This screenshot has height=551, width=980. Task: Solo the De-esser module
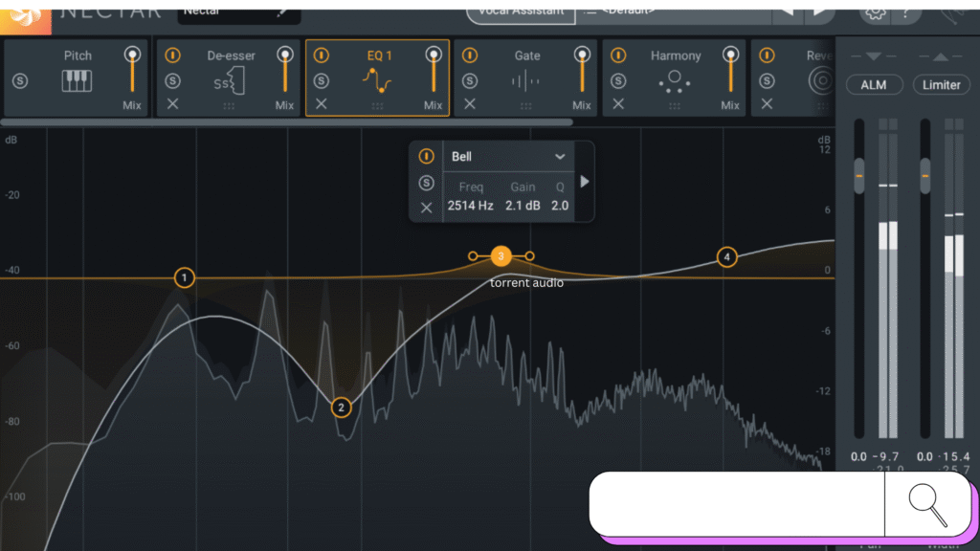[x=172, y=80]
